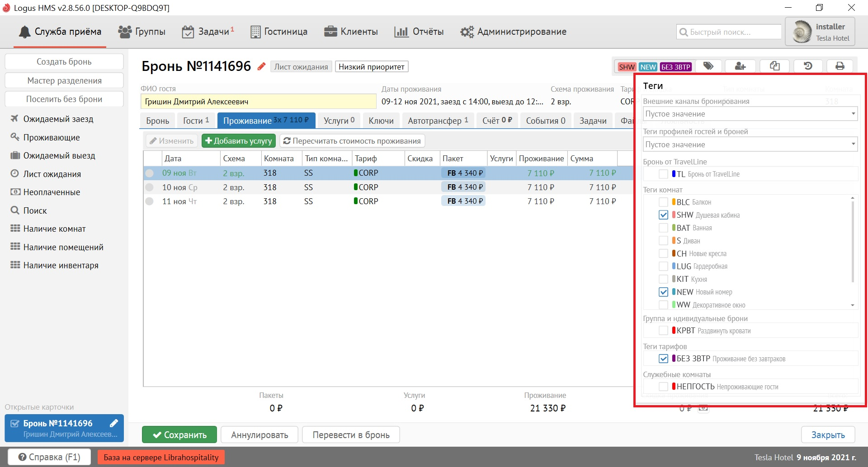Image resolution: width=868 pixels, height=467 pixels.
Task: Expand Внешние каналы бронирования dropdown
Action: [x=750, y=114]
